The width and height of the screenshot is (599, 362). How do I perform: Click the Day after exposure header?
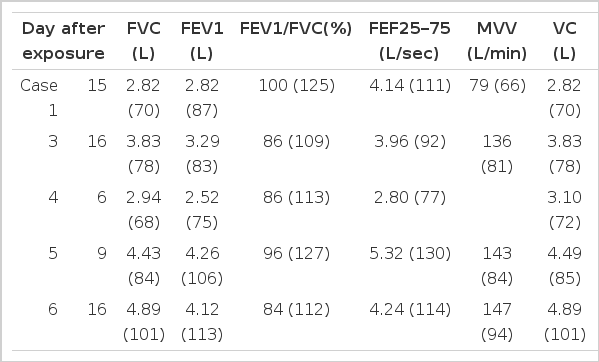(x=63, y=41)
